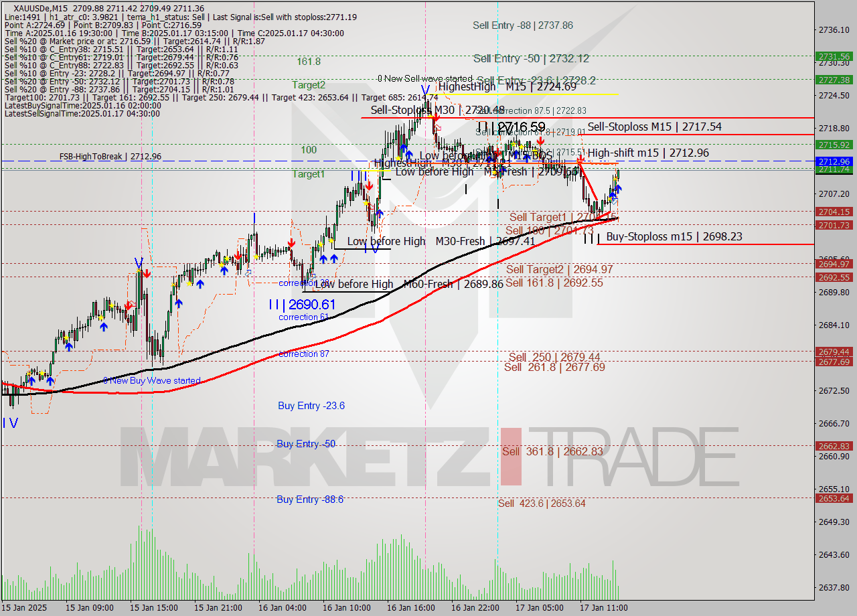The height and width of the screenshot is (616, 857).
Task: Select the 'High-shift m15 | 2712.96' label
Action: point(649,153)
